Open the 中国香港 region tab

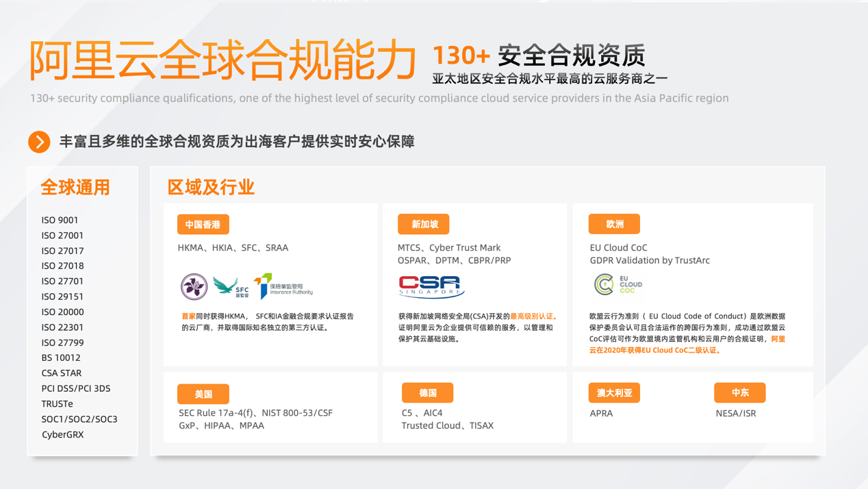[203, 224]
